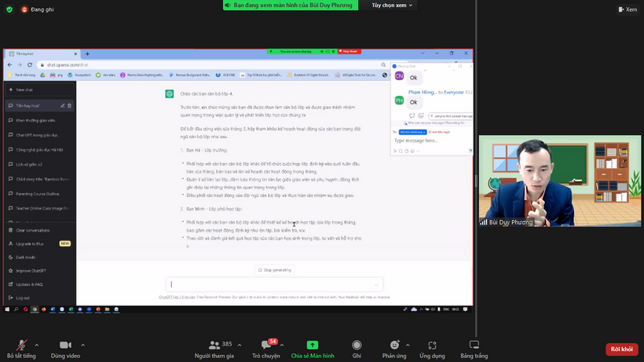
Task: Expand the audio options caret beside microphone
Action: 37,346
